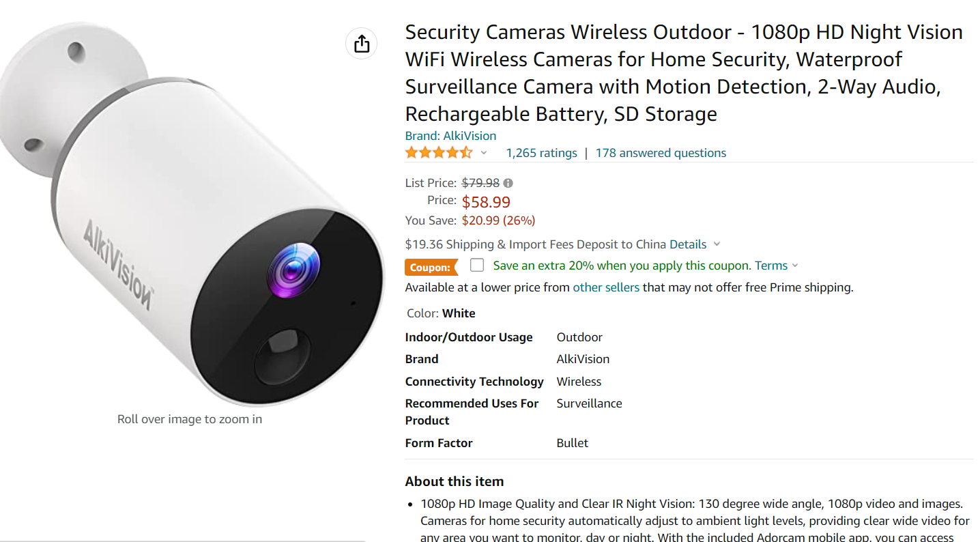Screen dimensions: 980x542
Task: Click the other sellers link
Action: point(606,287)
